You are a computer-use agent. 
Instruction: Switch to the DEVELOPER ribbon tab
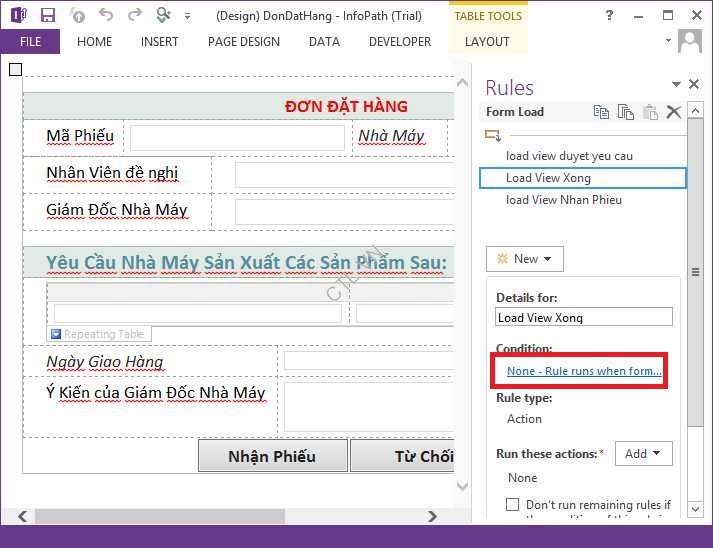(400, 42)
